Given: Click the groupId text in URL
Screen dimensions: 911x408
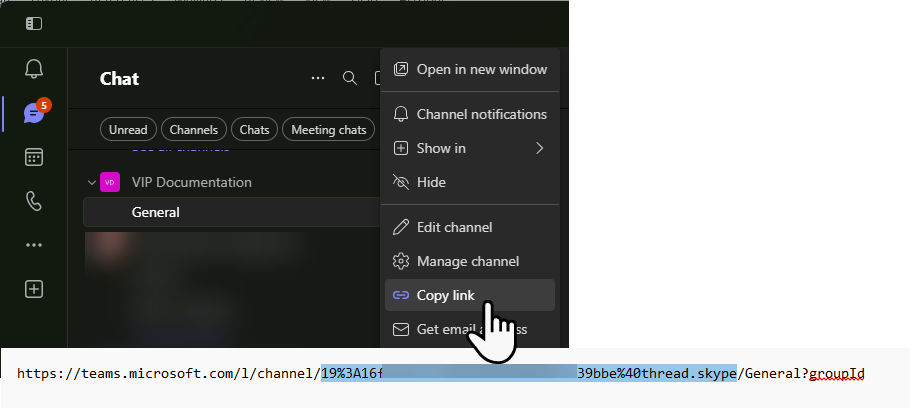Looking at the screenshot, I should [837, 373].
